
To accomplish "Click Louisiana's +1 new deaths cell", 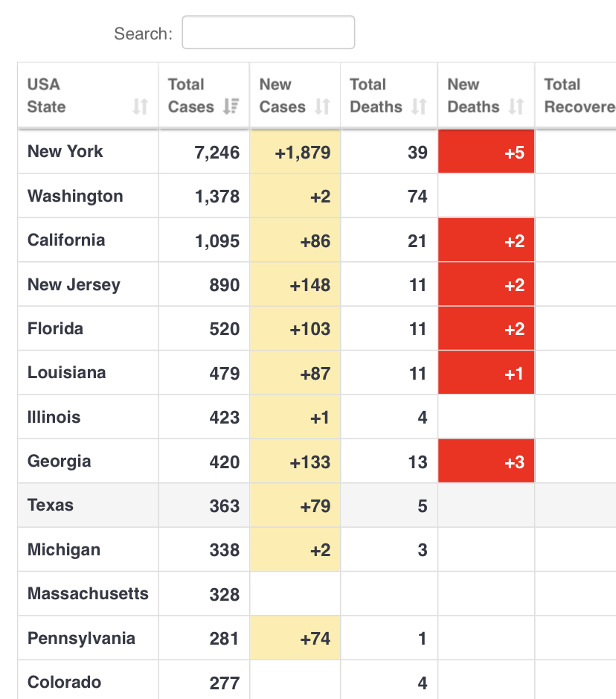I will pyautogui.click(x=487, y=374).
